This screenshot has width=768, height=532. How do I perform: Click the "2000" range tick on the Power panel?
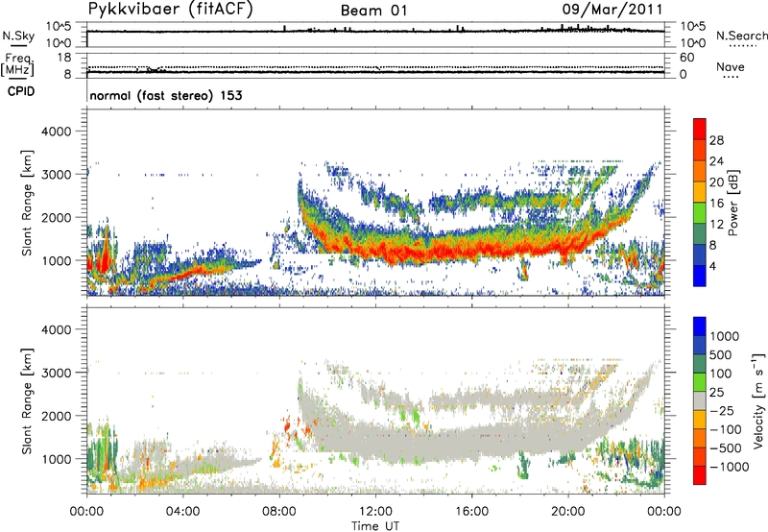[x=56, y=217]
